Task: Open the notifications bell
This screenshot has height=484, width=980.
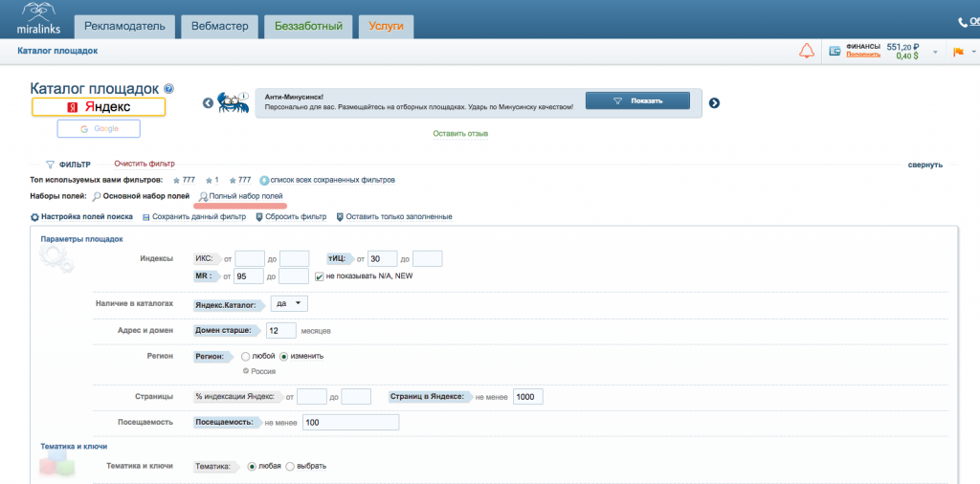Action: pyautogui.click(x=807, y=52)
